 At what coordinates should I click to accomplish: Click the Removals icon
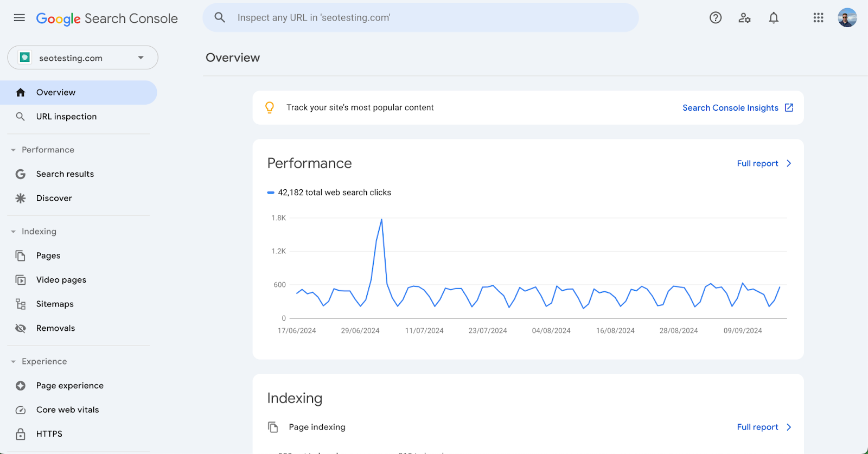click(x=21, y=328)
